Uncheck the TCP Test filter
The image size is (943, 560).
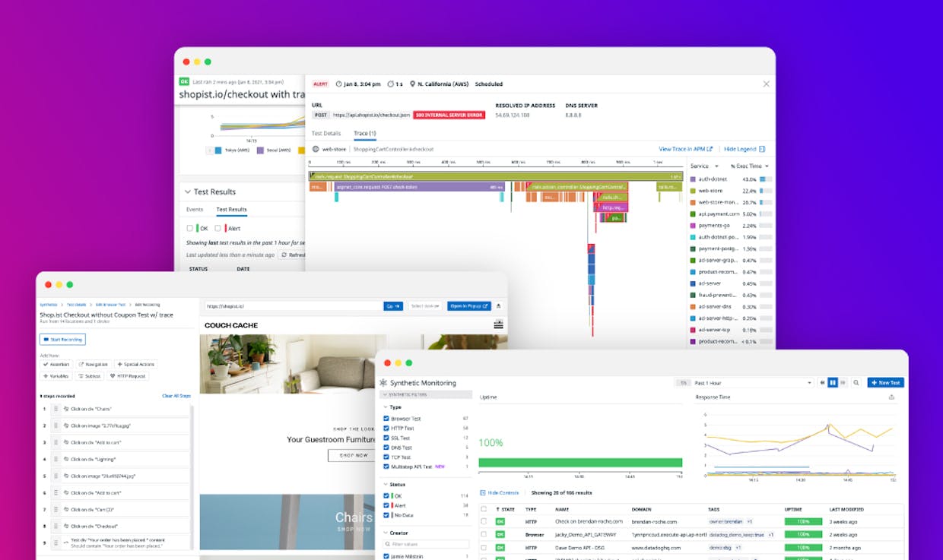point(386,457)
